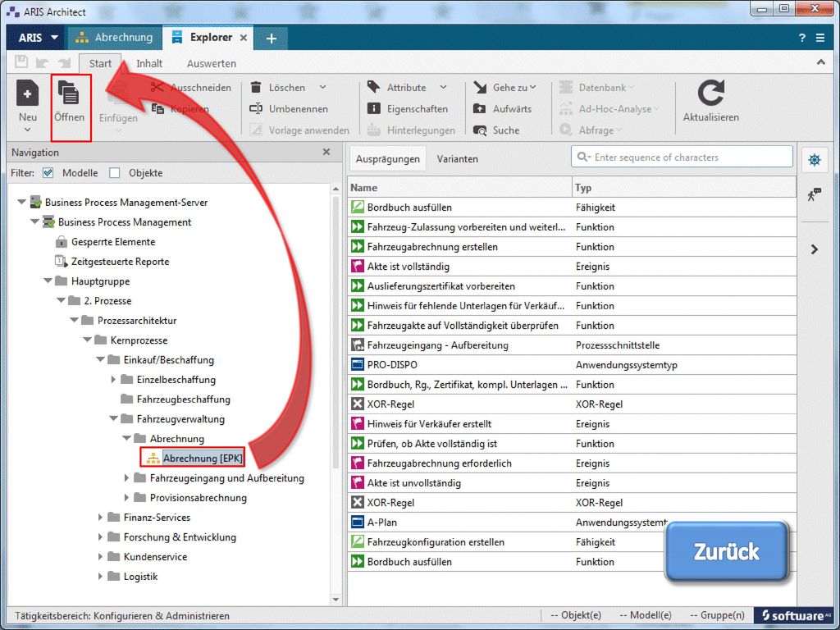Switch to the Varianten tab
The height and width of the screenshot is (630, 840).
coord(457,159)
